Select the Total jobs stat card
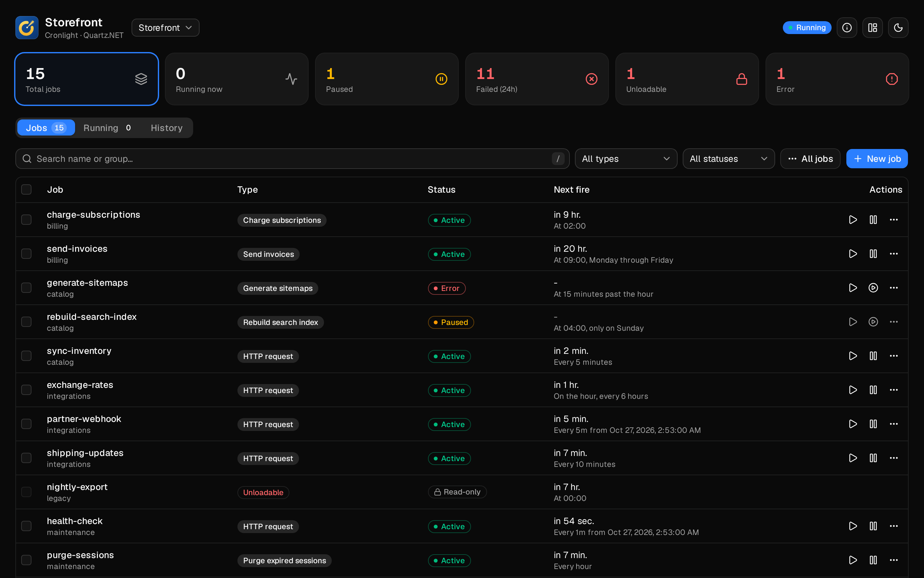 [87, 79]
